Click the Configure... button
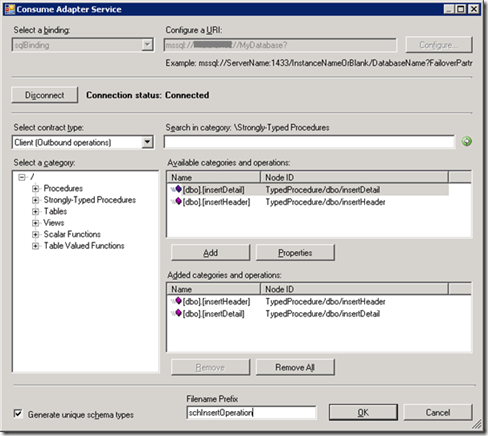This screenshot has height=436, width=488. pyautogui.click(x=439, y=45)
